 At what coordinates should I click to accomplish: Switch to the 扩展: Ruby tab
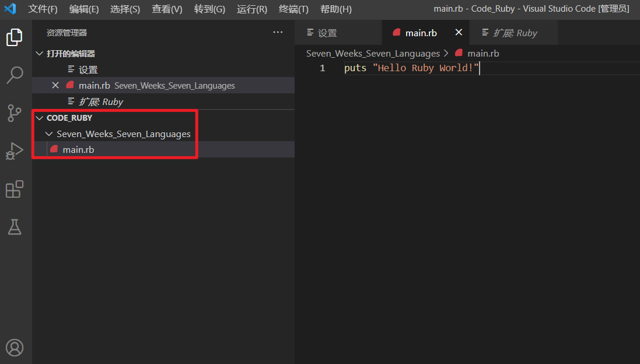513,33
